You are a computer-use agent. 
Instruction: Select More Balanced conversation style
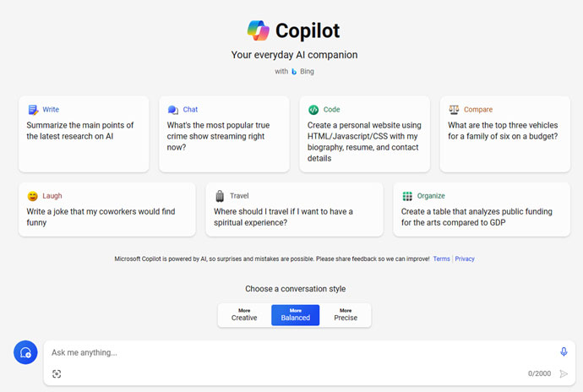click(x=295, y=314)
